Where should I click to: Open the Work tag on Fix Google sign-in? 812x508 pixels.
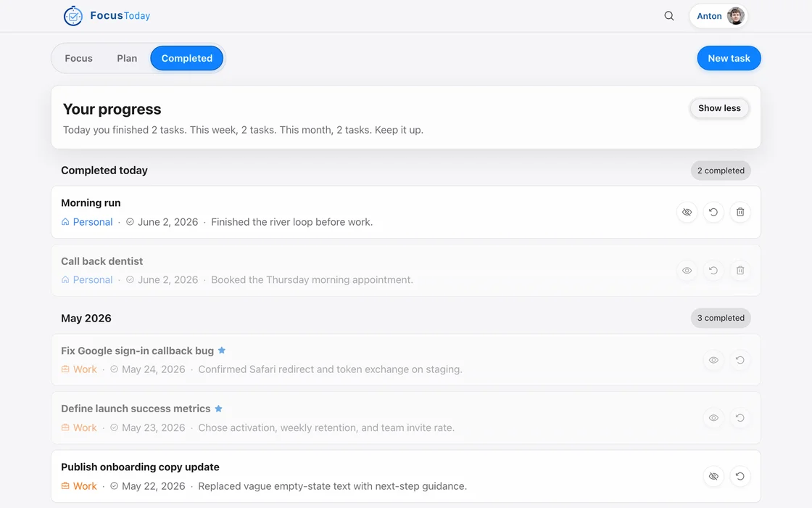pyautogui.click(x=79, y=369)
